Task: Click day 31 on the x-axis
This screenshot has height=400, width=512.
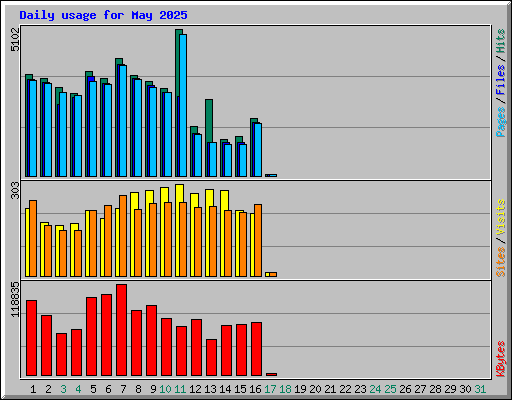Action: tap(480, 389)
